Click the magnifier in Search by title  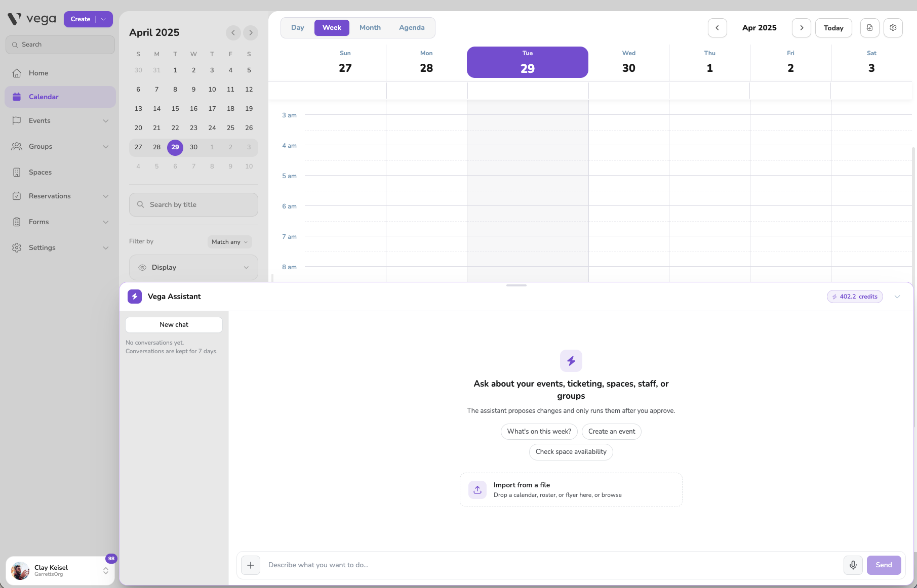click(x=141, y=204)
